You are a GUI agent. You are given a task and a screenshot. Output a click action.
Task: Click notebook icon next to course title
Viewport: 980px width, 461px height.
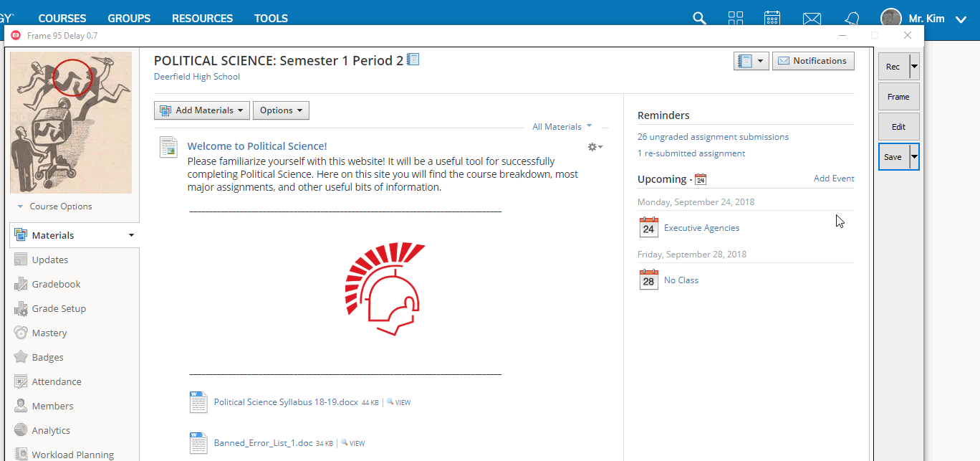point(413,60)
